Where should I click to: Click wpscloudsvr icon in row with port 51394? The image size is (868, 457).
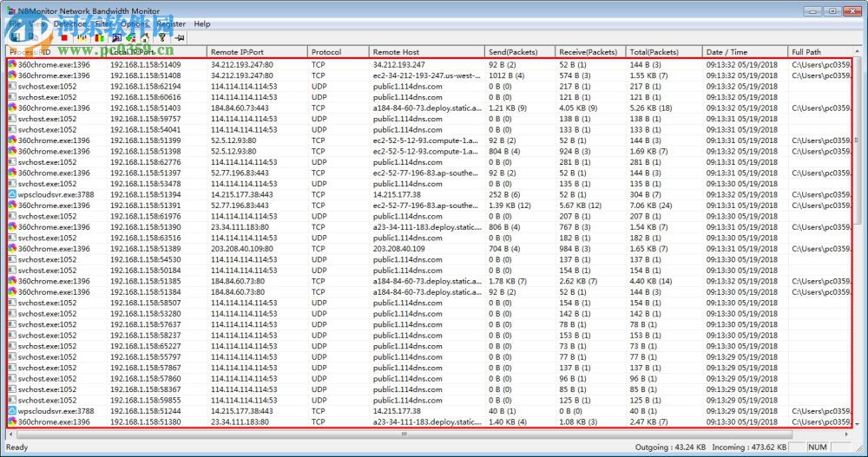point(12,194)
